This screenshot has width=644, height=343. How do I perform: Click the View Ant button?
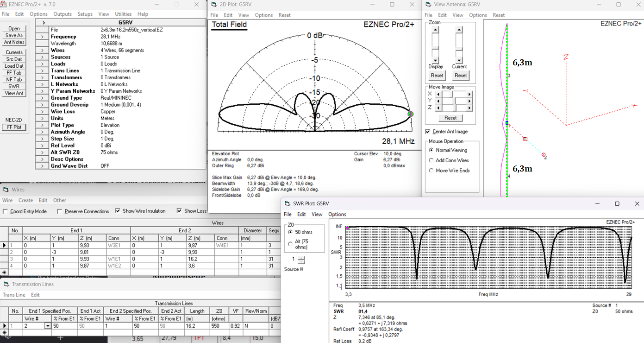point(14,93)
